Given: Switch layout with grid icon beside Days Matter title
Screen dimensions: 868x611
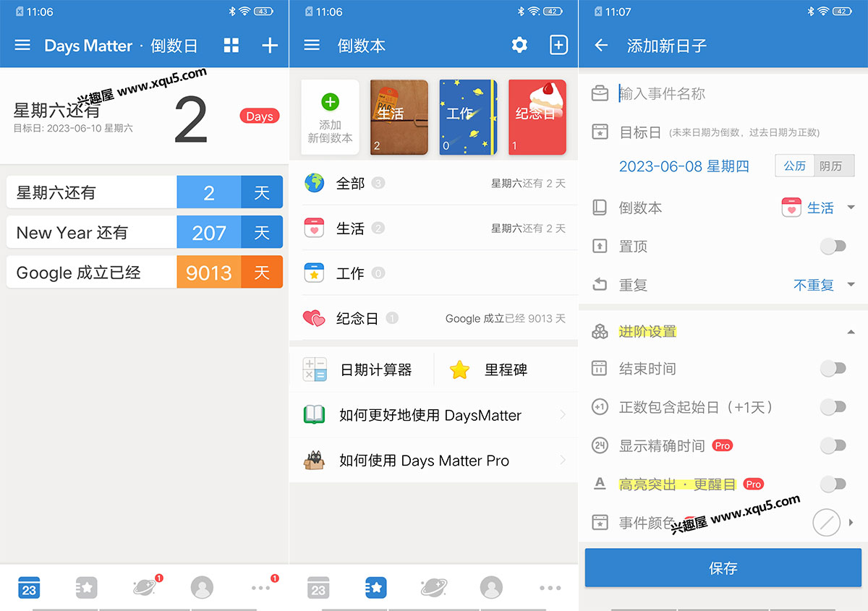Looking at the screenshot, I should 231,46.
